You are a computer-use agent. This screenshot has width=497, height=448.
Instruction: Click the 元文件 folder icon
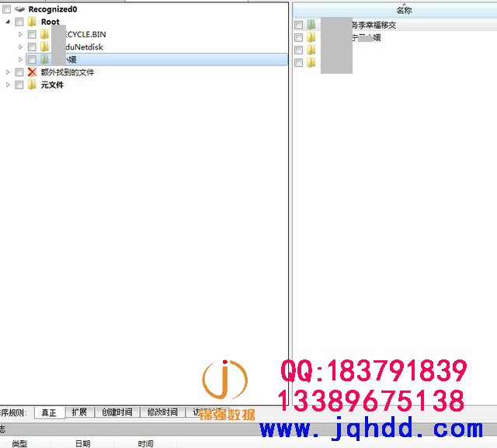[32, 85]
